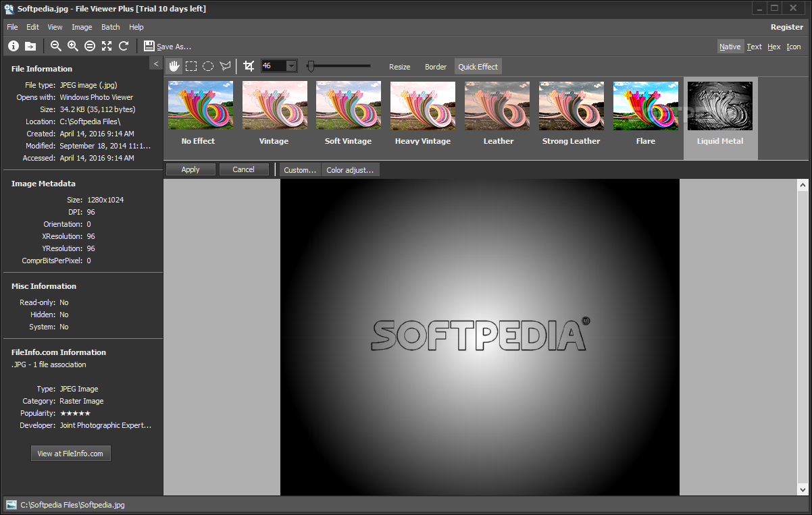Open the View menu

(x=55, y=27)
